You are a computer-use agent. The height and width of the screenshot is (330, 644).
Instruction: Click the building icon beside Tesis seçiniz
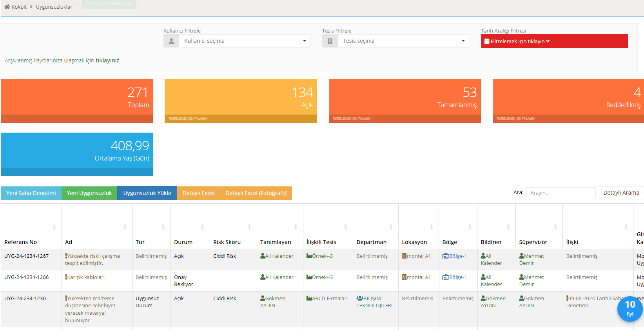[x=330, y=41]
